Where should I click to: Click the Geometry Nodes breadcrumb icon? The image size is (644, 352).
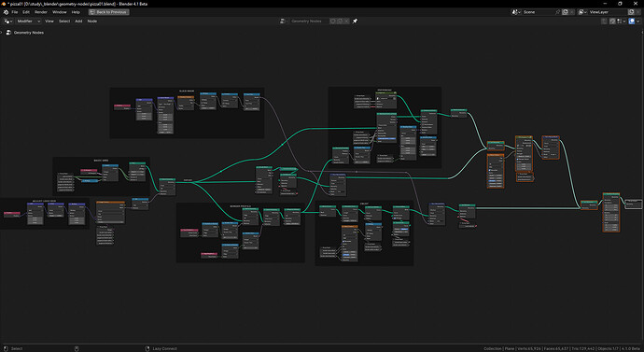[x=8, y=33]
